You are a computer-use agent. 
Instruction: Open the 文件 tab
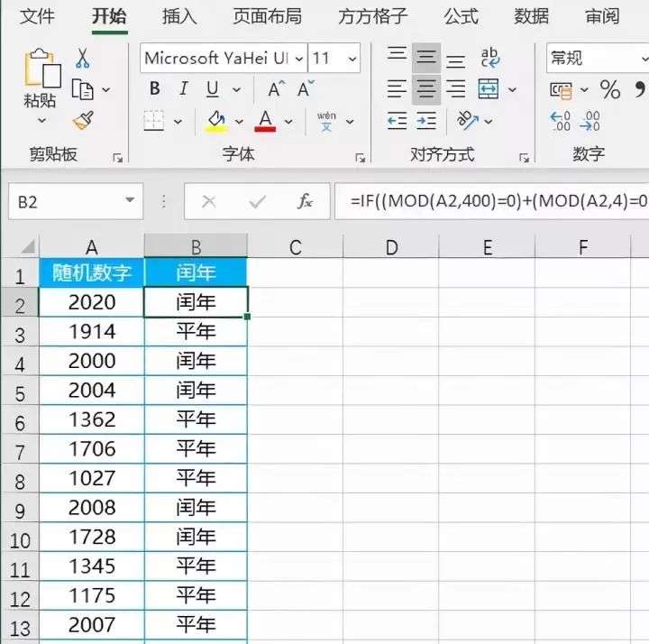click(37, 16)
